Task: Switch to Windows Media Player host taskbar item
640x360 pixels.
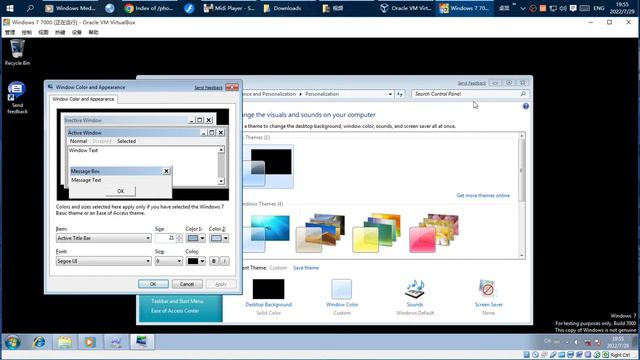Action: click(x=71, y=8)
